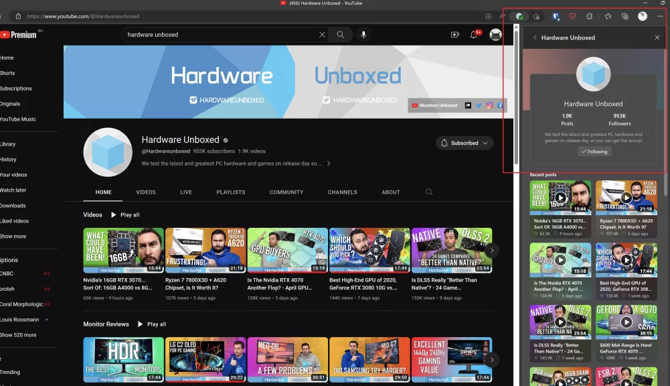Click the magnifier search button
The image size is (670, 386).
pyautogui.click(x=340, y=35)
